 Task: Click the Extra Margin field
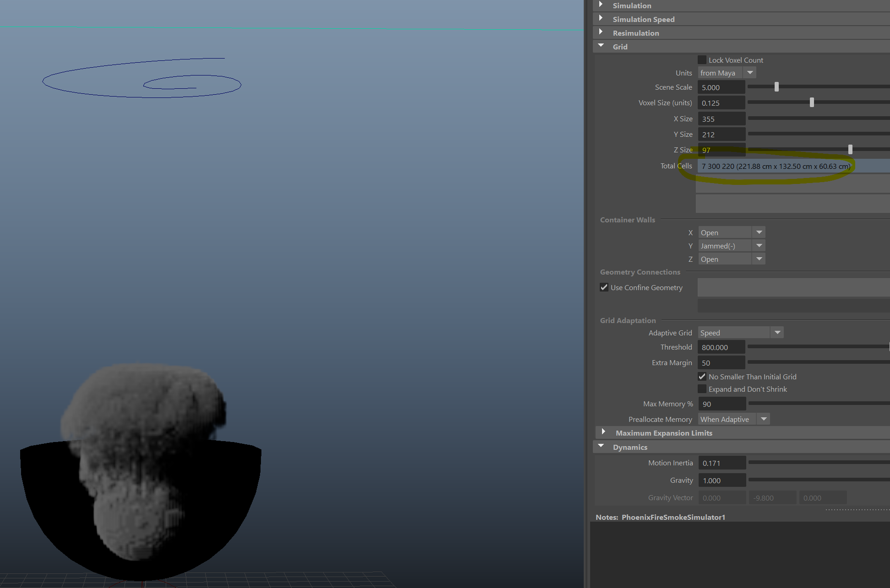click(722, 363)
